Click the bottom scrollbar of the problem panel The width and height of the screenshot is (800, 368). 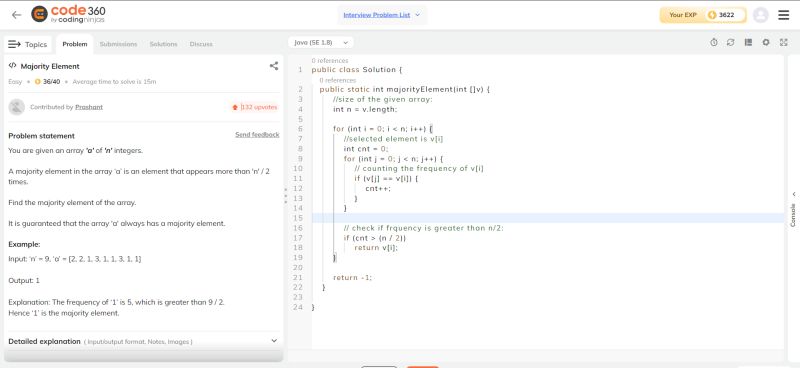pyautogui.click(x=143, y=356)
